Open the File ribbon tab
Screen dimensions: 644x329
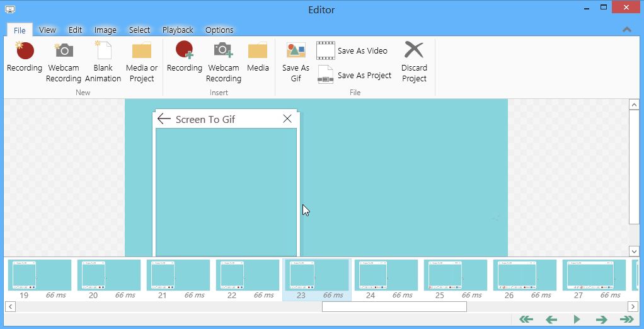click(20, 30)
